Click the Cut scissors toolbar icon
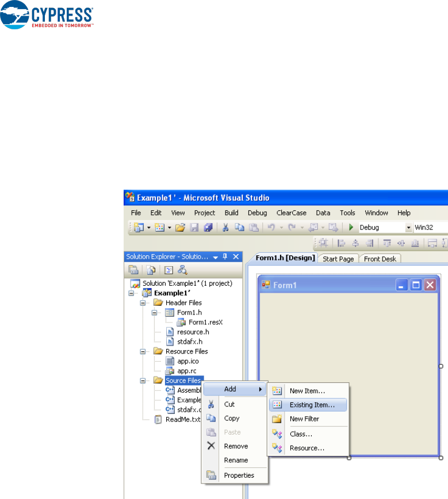This screenshot has width=448, height=499. (x=225, y=227)
